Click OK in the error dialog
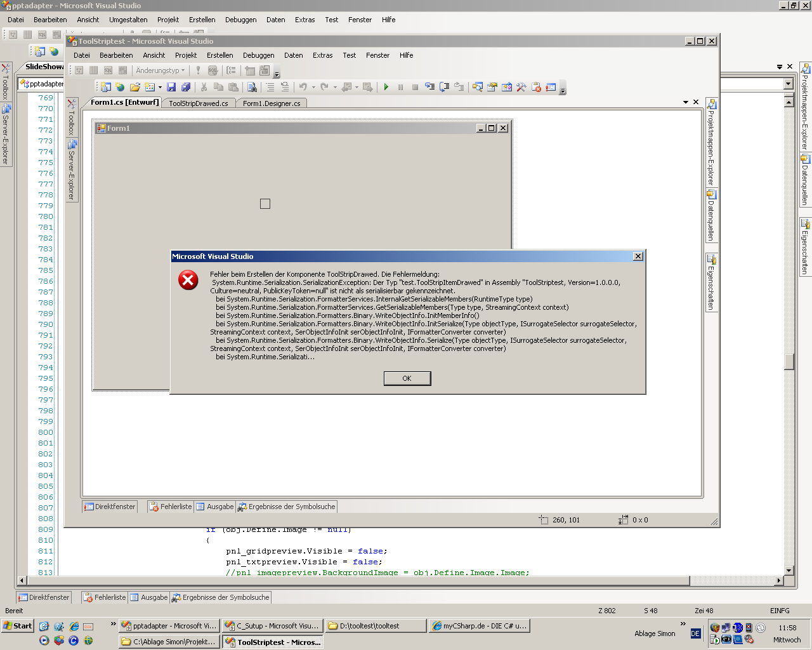The width and height of the screenshot is (812, 650). [x=407, y=378]
